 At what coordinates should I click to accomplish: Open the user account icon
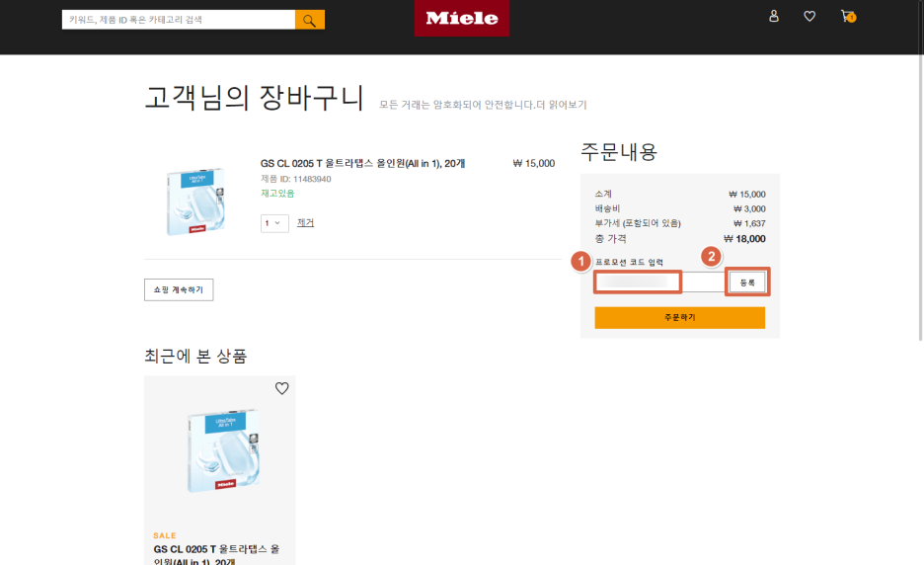coord(774,16)
